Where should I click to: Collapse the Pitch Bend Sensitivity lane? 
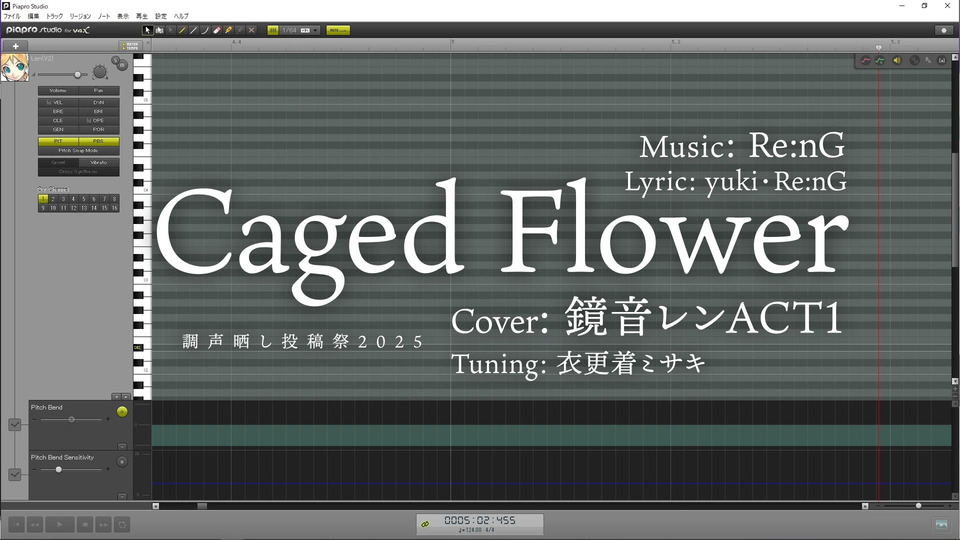click(x=122, y=495)
